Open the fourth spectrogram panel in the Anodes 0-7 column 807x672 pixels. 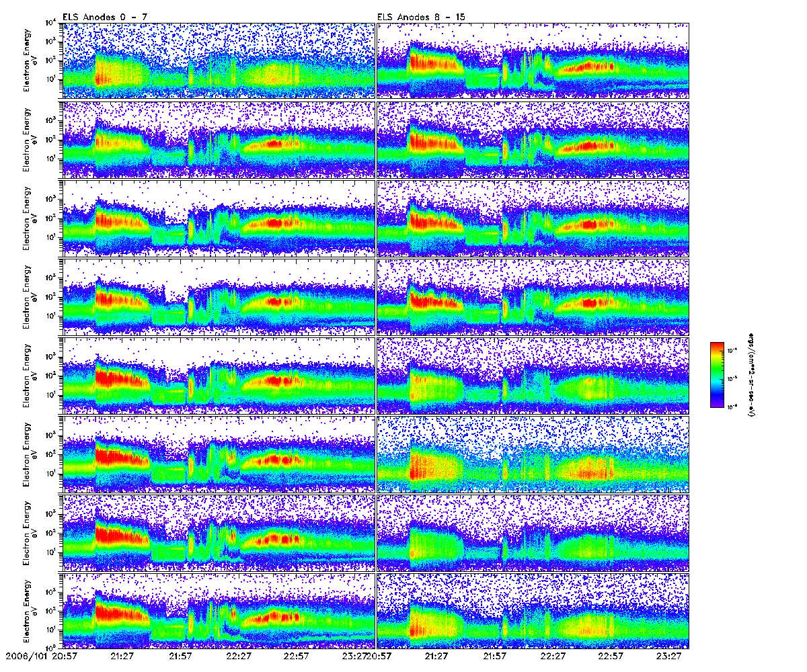[x=219, y=297]
